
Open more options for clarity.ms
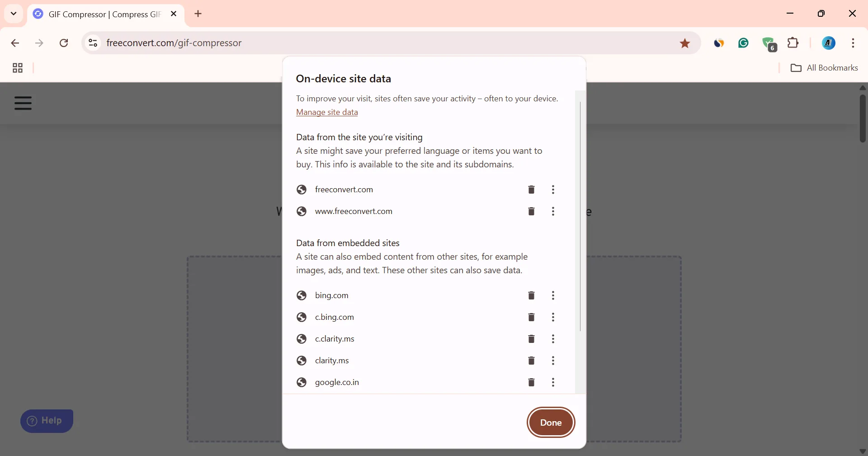(x=553, y=361)
